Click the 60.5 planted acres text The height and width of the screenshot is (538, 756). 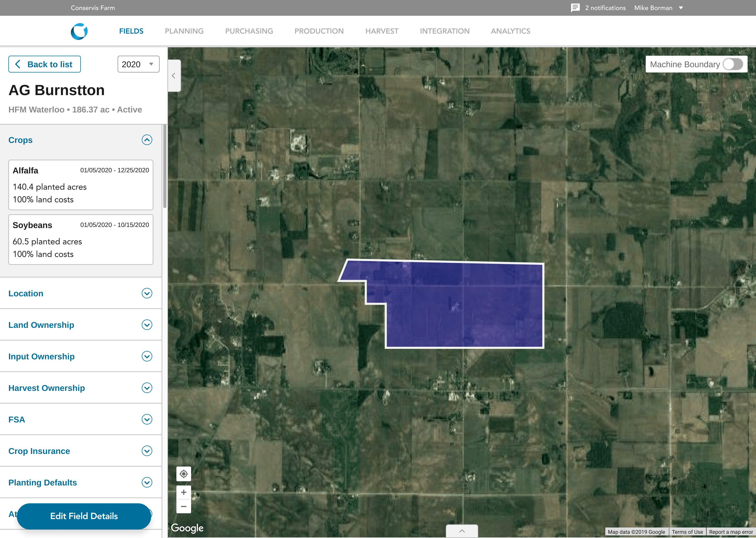(47, 241)
